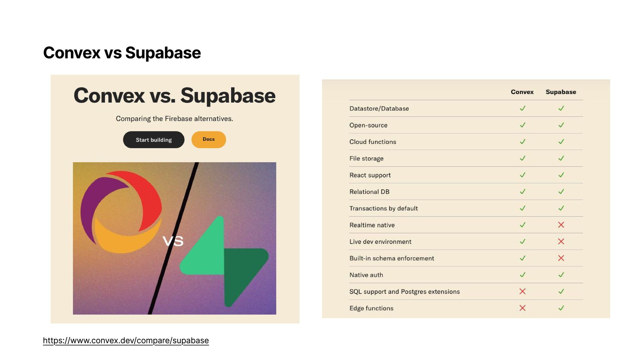Click the red X for Convex Edge functions
This screenshot has height=362, width=644.
[522, 308]
